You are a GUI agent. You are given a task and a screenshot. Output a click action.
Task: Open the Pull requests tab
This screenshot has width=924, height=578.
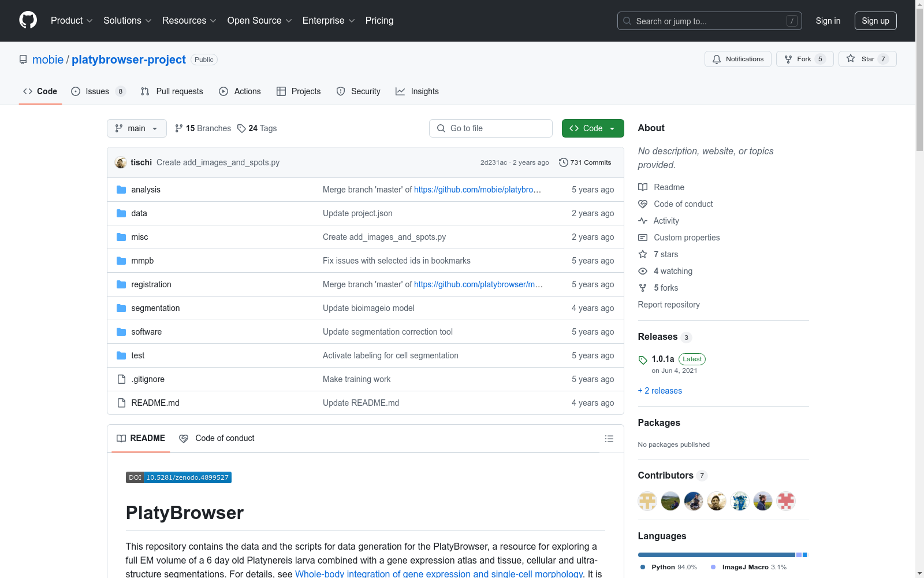point(172,91)
